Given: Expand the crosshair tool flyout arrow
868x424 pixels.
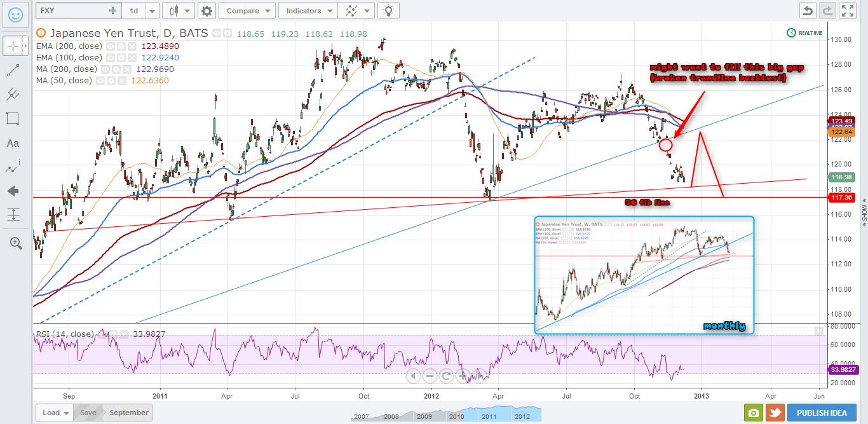Looking at the screenshot, I should point(25,46).
